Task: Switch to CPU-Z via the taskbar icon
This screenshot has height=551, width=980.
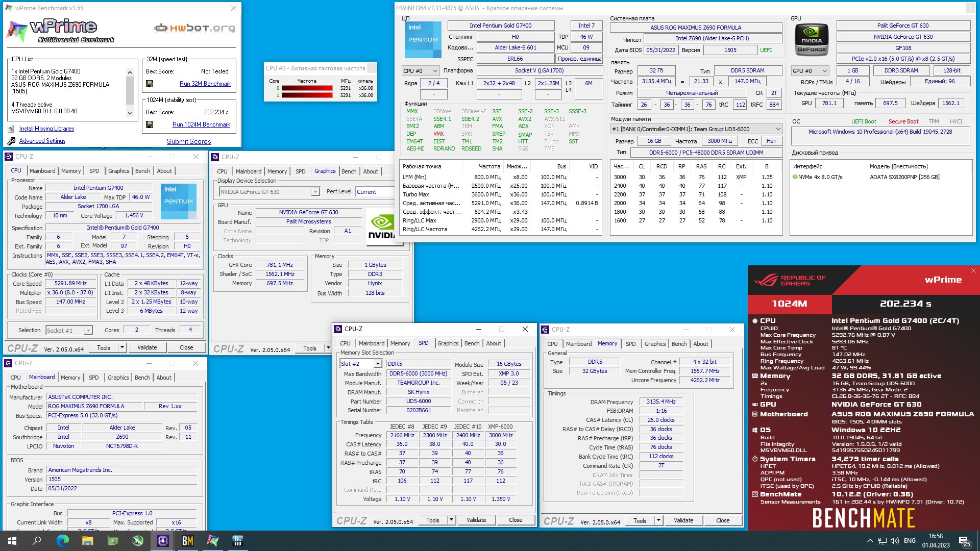Action: [x=162, y=541]
